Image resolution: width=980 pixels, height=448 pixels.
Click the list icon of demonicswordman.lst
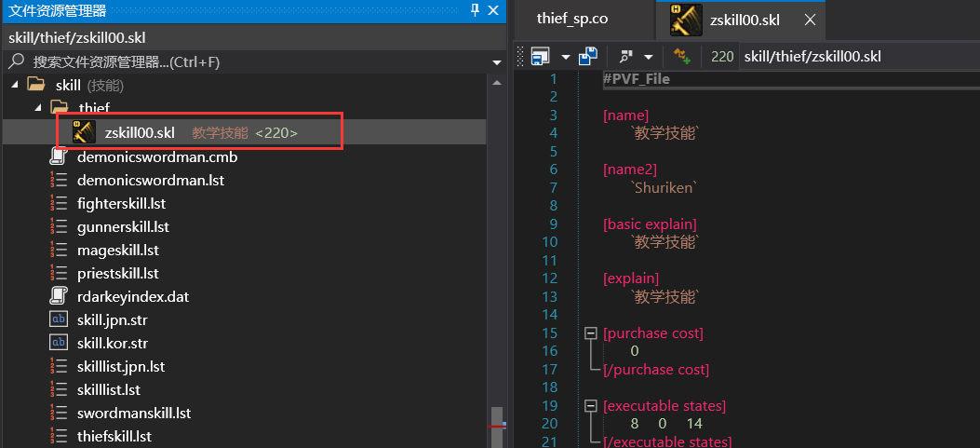pos(58,180)
